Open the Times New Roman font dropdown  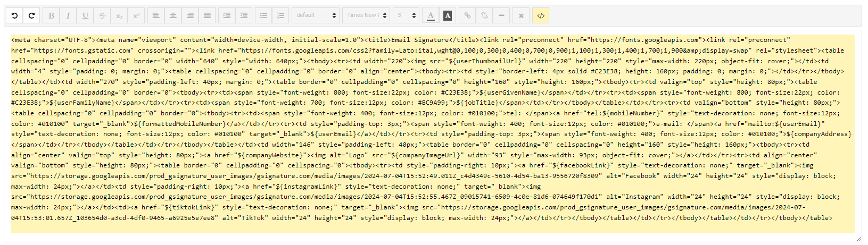click(367, 15)
